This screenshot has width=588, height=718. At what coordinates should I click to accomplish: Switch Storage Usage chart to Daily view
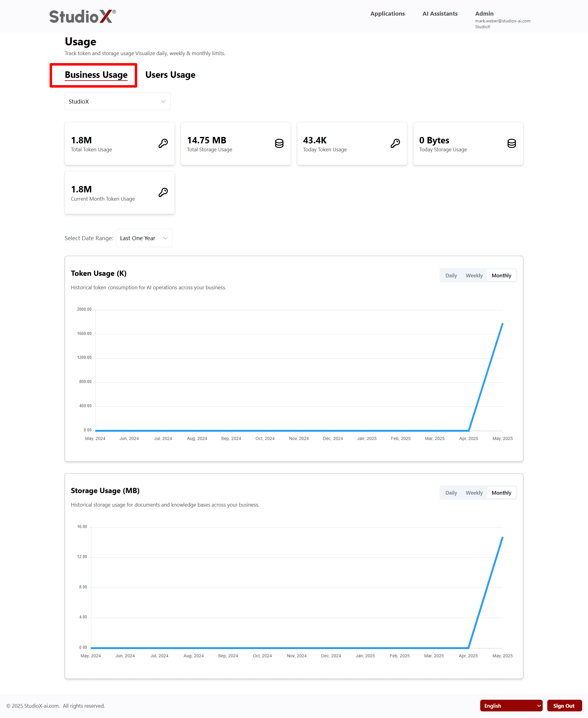[451, 492]
